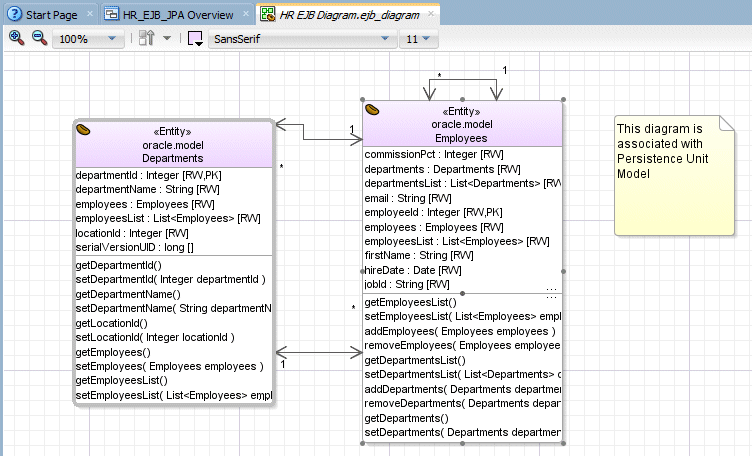Click the getDepartmentId() method

(x=118, y=265)
